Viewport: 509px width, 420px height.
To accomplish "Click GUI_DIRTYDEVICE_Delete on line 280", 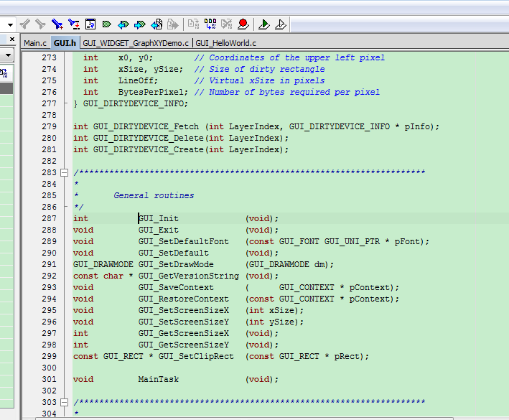I will click(x=149, y=139).
